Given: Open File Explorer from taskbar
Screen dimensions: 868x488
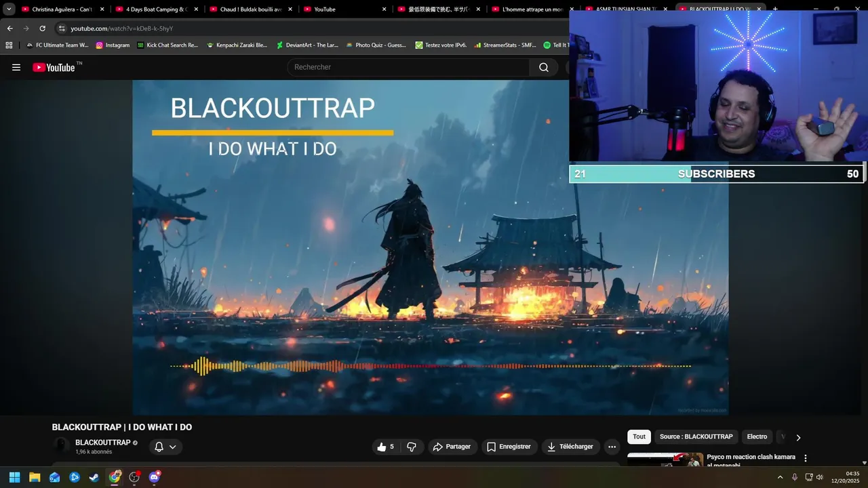Looking at the screenshot, I should coord(35,477).
